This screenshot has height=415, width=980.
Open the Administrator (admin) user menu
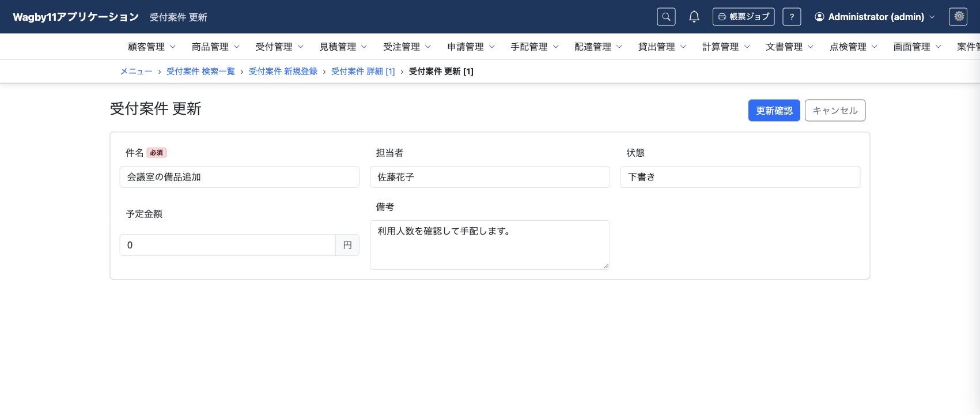click(x=875, y=17)
